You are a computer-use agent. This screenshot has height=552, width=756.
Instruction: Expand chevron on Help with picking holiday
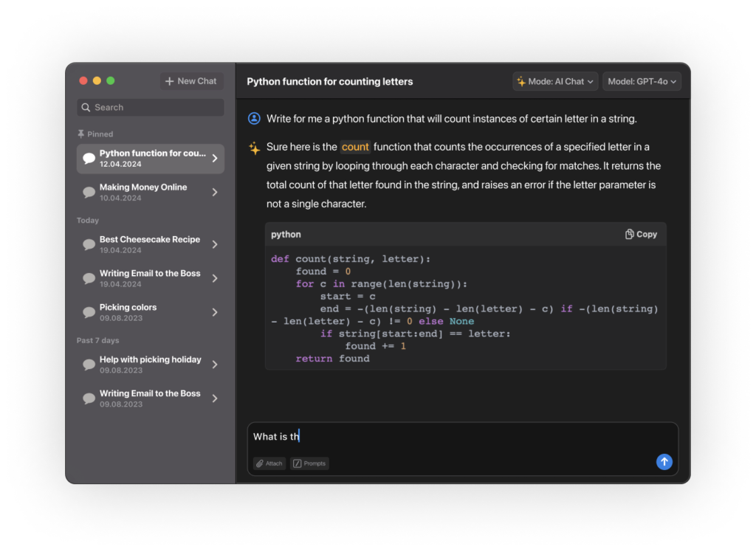tap(215, 365)
